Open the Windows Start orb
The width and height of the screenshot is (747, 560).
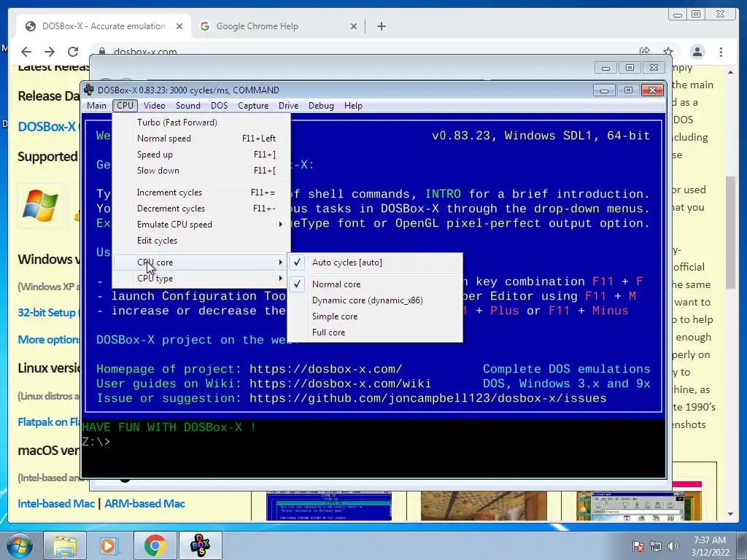click(19, 545)
